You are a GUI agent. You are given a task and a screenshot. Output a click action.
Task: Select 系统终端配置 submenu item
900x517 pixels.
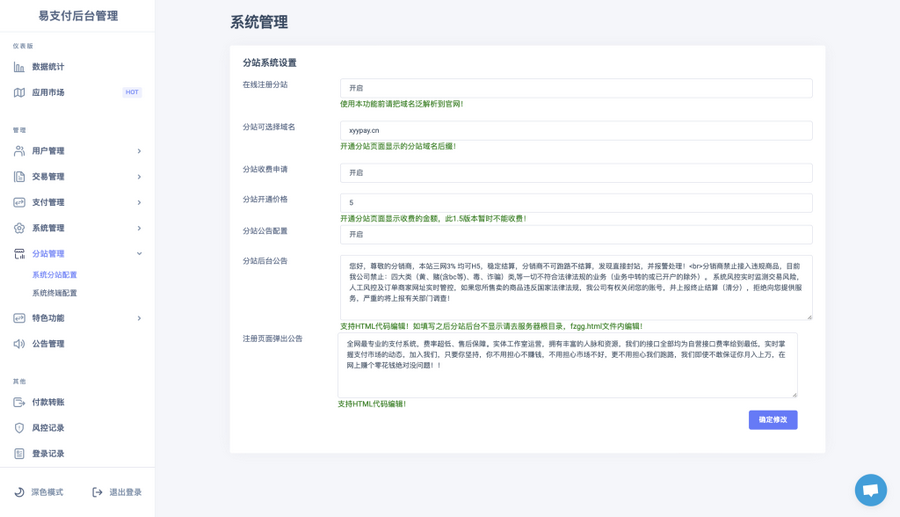(x=54, y=293)
